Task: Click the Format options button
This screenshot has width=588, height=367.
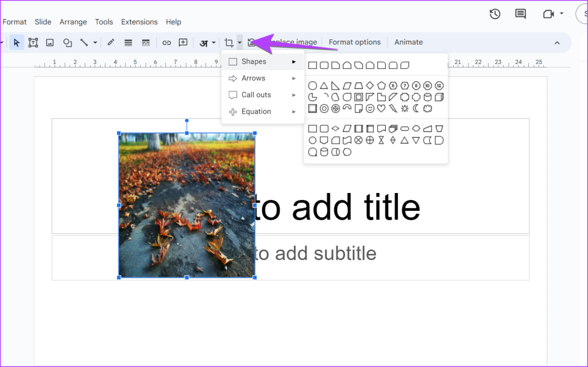Action: [x=354, y=43]
